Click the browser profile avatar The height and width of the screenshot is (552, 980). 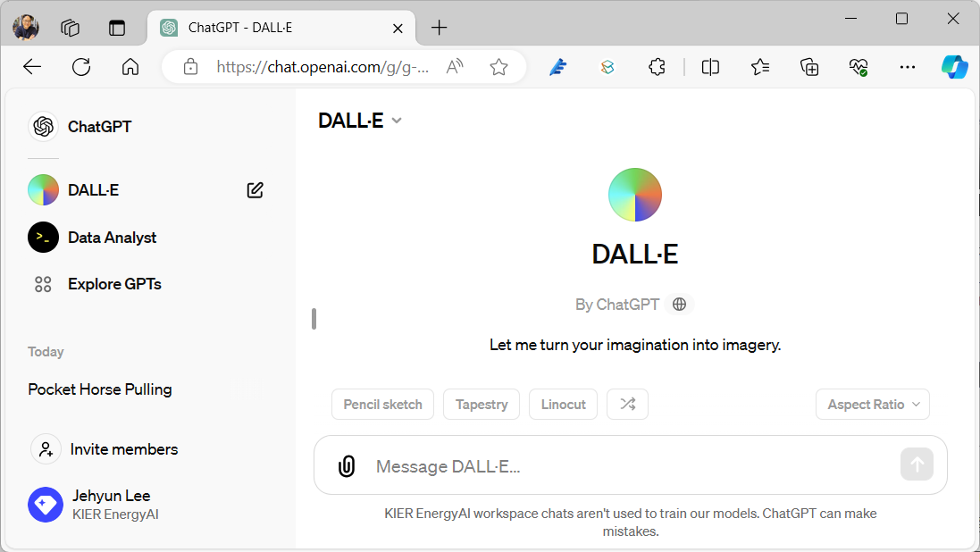(x=26, y=28)
